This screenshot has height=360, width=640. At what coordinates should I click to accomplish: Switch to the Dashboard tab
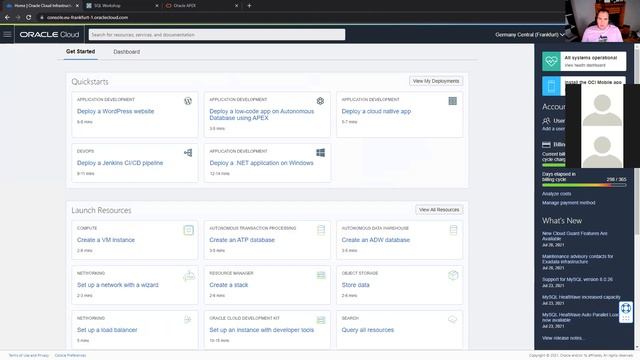[127, 52]
